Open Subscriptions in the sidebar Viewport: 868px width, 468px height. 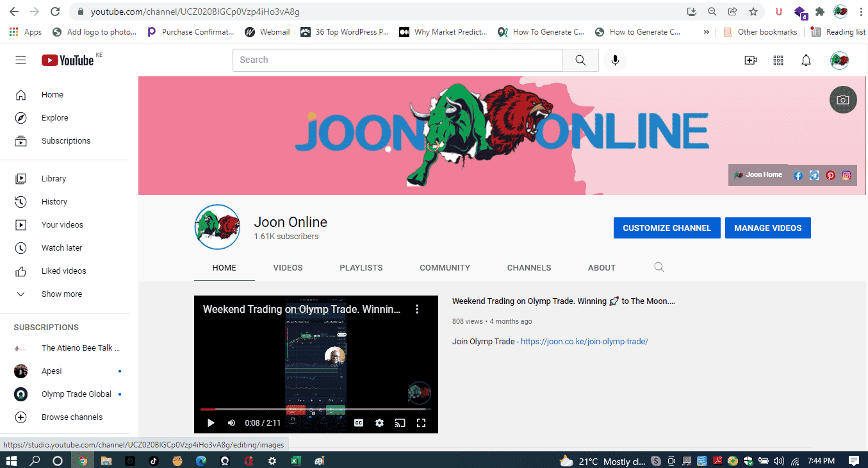point(65,141)
